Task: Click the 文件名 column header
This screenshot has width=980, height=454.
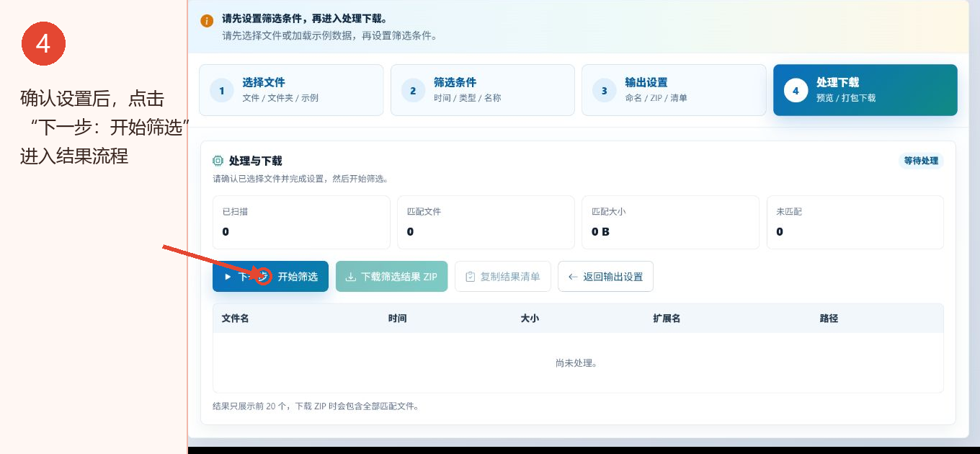Action: 235,318
